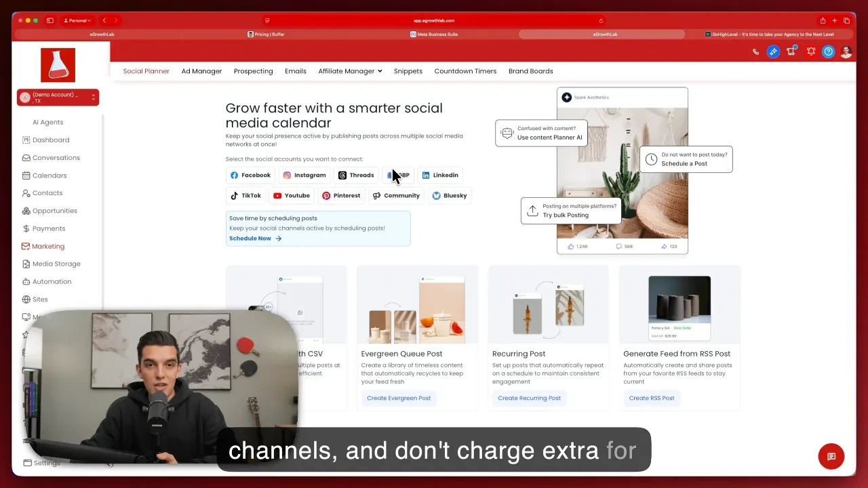
Task: Click Create Evergreen Post button
Action: 399,398
